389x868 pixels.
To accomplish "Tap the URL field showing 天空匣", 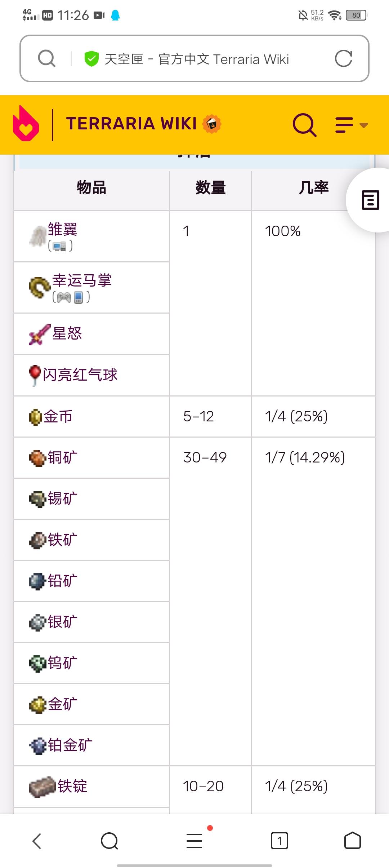I will pyautogui.click(x=197, y=59).
